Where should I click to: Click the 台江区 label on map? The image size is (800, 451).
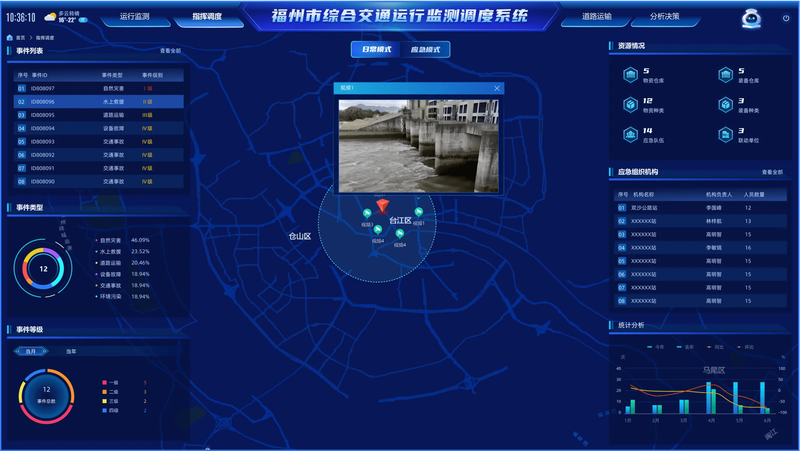pyautogui.click(x=400, y=220)
